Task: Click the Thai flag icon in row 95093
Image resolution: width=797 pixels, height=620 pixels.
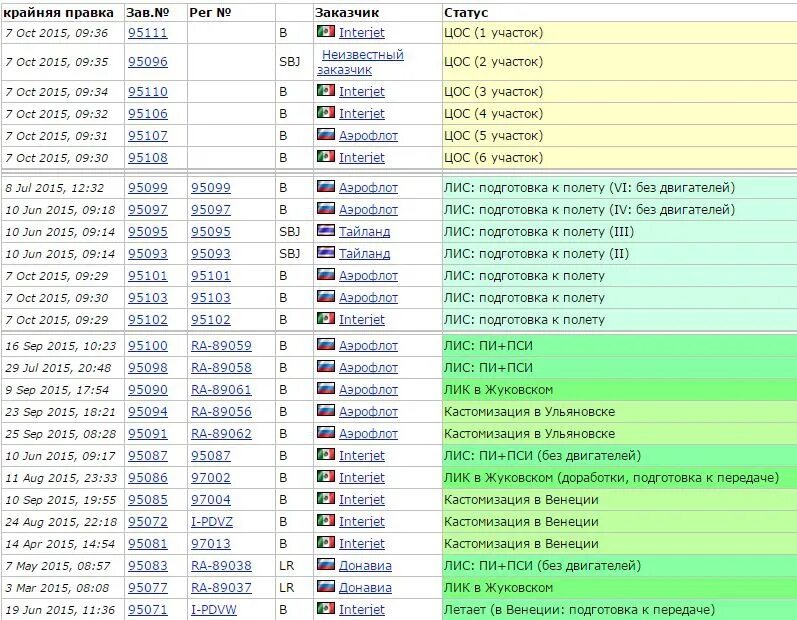Action: [x=326, y=253]
